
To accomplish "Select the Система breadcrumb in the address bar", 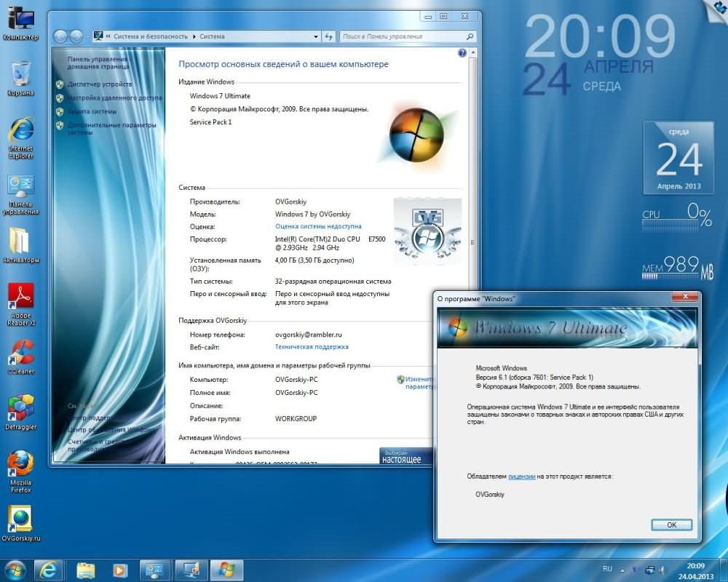I will coord(212,36).
